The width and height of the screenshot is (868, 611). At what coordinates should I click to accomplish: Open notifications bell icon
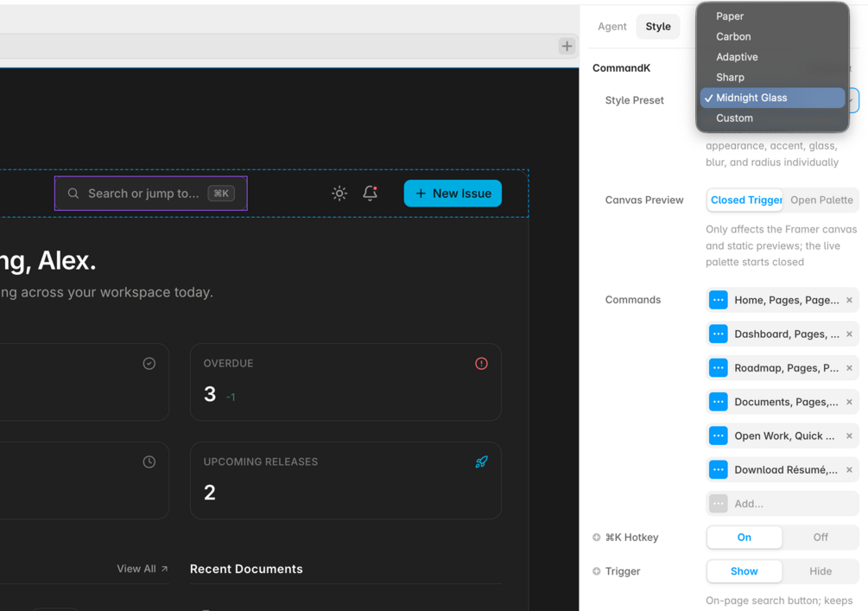370,193
